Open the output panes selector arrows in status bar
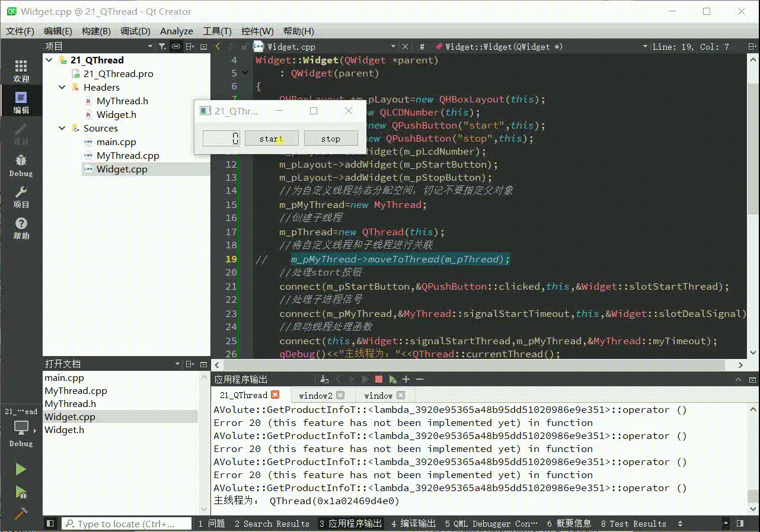The width and height of the screenshot is (760, 532). pos(680,524)
